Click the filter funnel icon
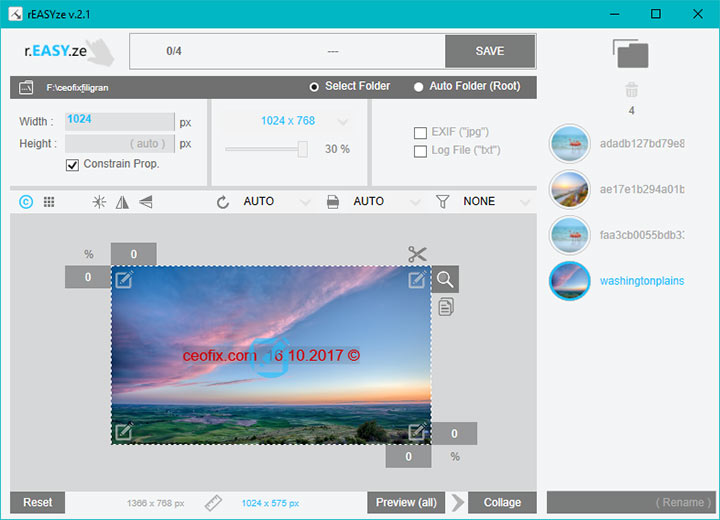The width and height of the screenshot is (720, 520). click(x=443, y=202)
